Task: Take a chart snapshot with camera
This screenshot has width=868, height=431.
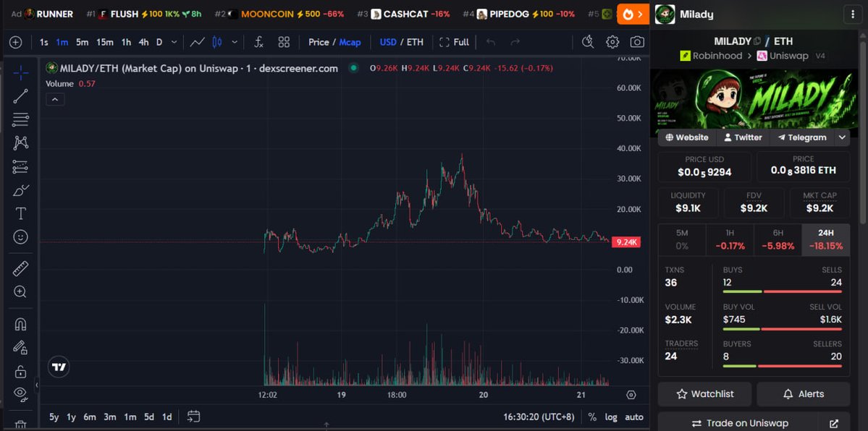Action: point(637,42)
